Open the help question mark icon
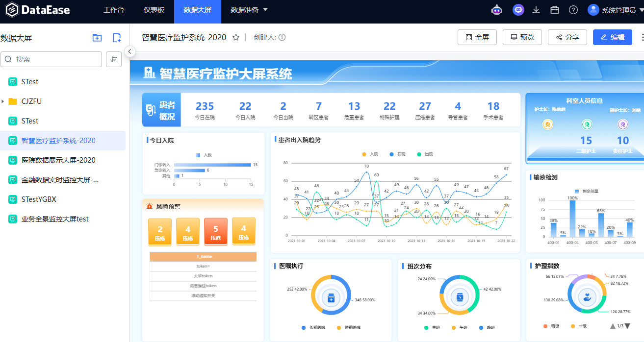 (573, 10)
